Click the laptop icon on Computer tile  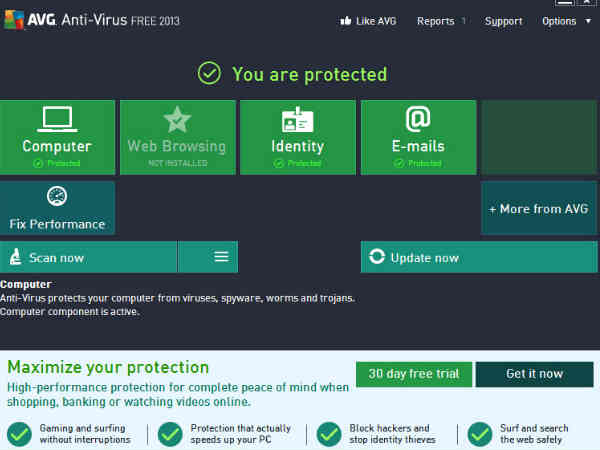point(57,119)
